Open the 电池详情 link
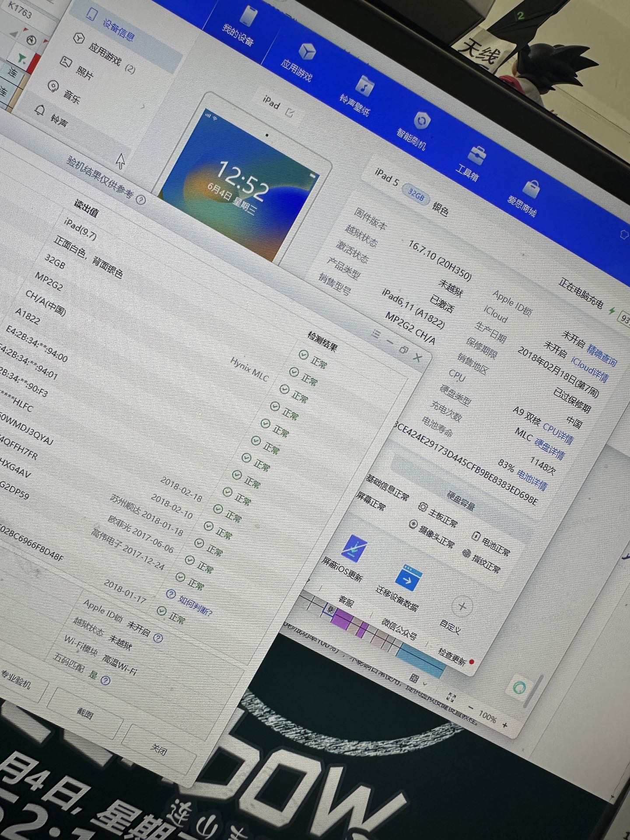The height and width of the screenshot is (840, 630). click(533, 479)
